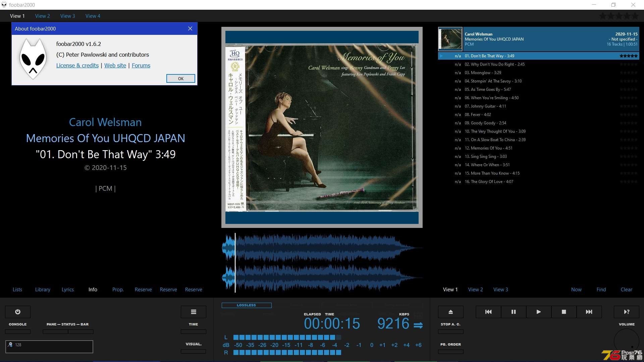Open the Forums link

click(x=141, y=65)
